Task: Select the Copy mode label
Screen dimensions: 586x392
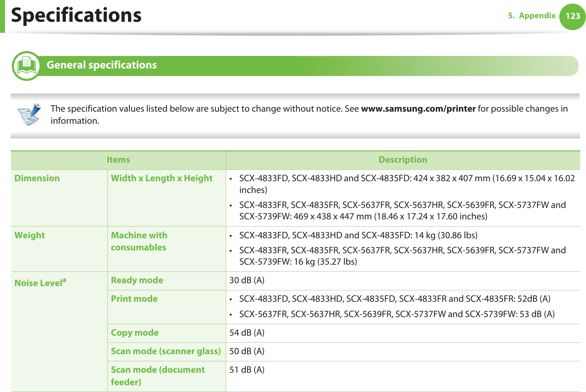Action: (134, 333)
